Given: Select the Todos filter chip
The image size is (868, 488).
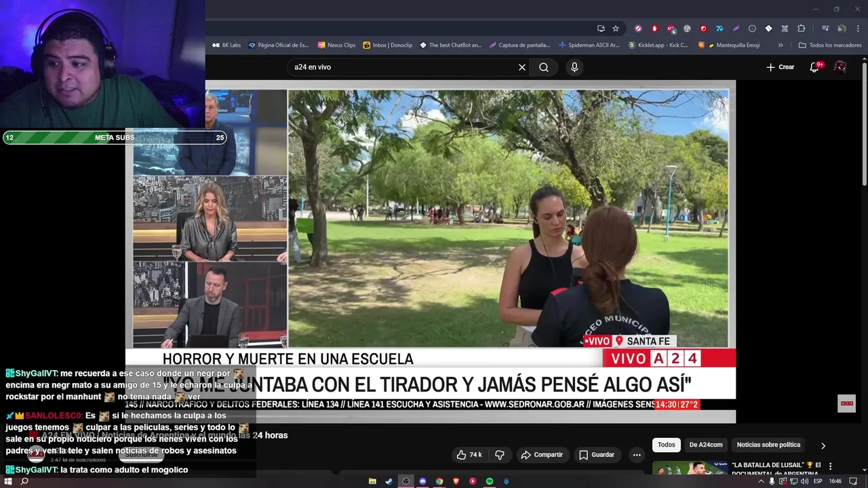Looking at the screenshot, I should click(x=667, y=445).
